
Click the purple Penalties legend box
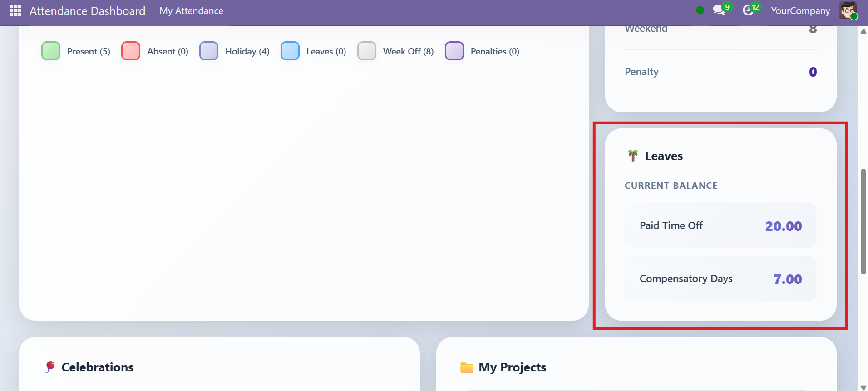454,51
